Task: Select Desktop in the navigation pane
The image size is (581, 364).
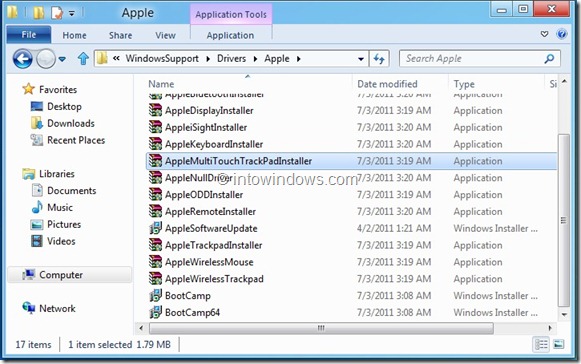Action: [64, 106]
